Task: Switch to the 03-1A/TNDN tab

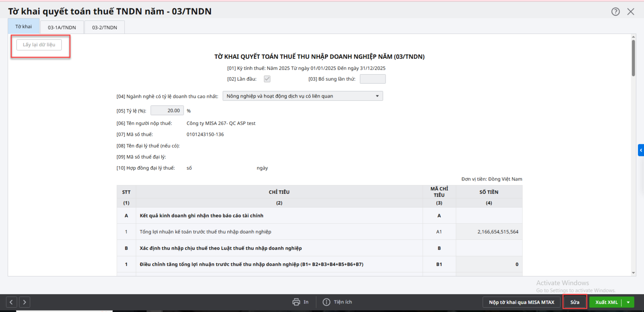Action: tap(62, 27)
